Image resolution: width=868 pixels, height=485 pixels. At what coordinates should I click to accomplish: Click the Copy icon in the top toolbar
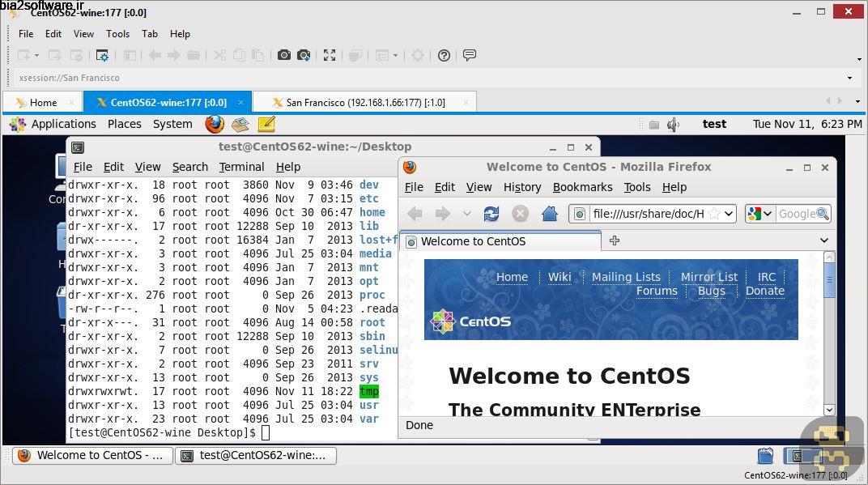point(238,55)
